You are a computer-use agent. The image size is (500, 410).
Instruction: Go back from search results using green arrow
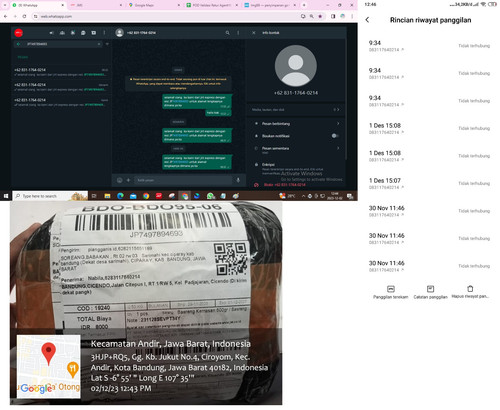[x=18, y=44]
